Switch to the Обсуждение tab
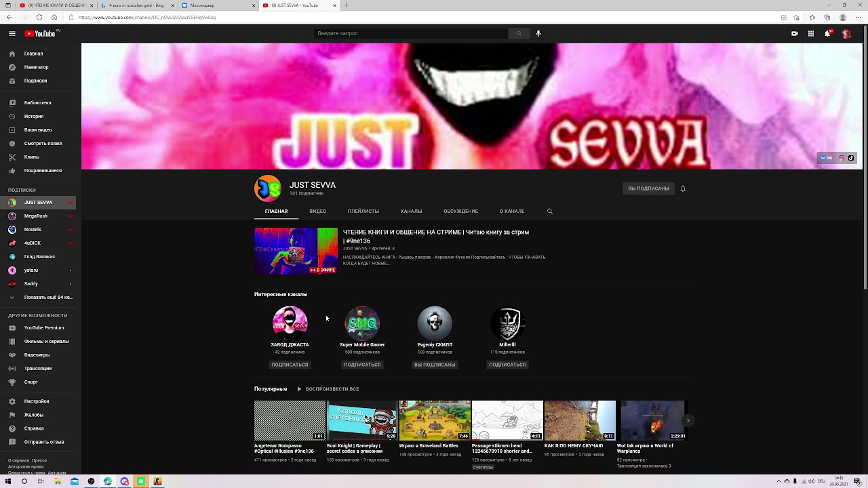Viewport: 868px width, 488px height. click(461, 211)
